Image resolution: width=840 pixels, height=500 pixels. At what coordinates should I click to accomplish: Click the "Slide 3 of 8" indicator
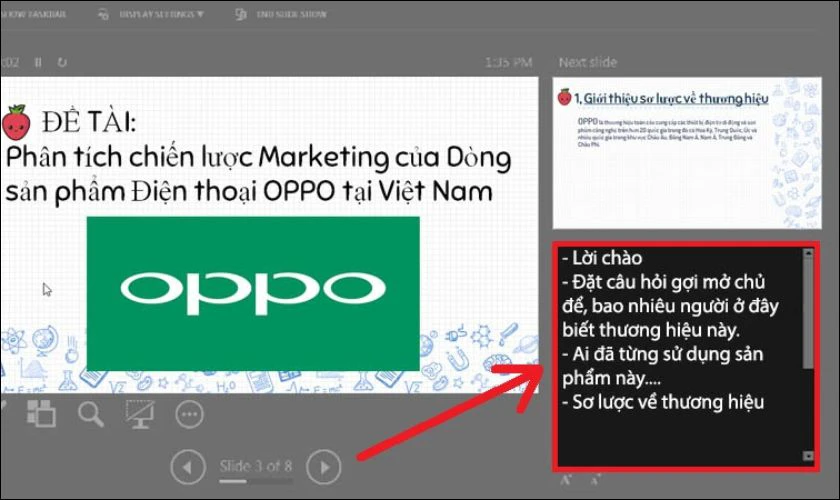tap(256, 466)
